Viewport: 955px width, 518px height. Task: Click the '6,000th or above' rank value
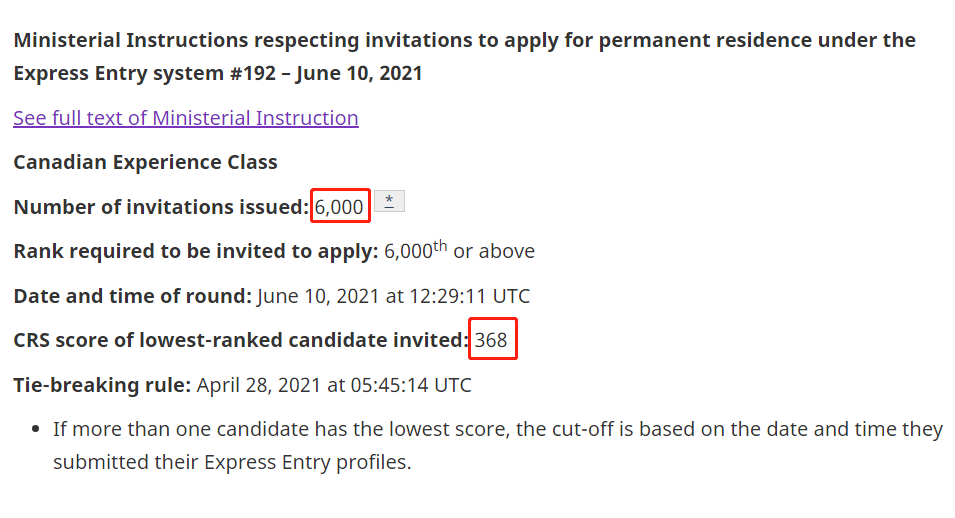(x=459, y=250)
